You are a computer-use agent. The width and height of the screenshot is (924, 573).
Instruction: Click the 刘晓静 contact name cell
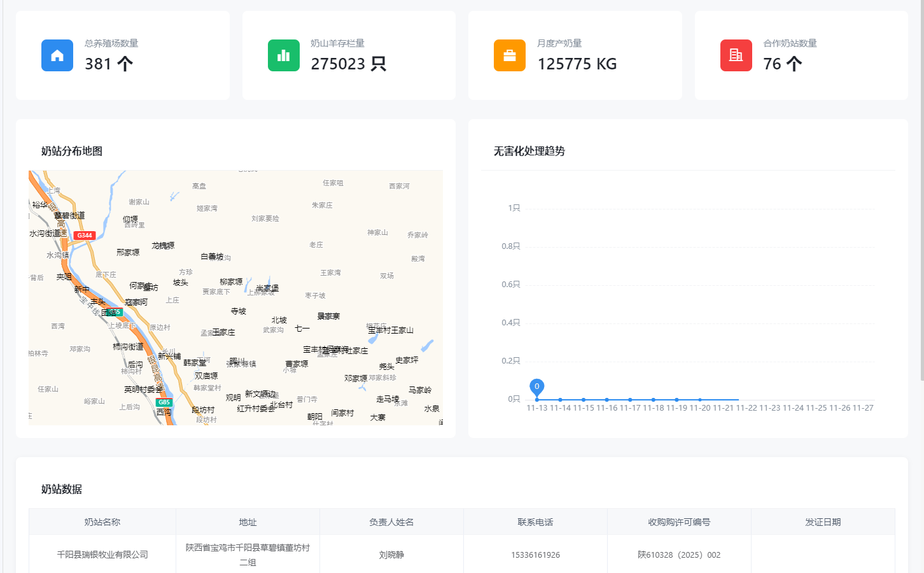click(x=391, y=555)
